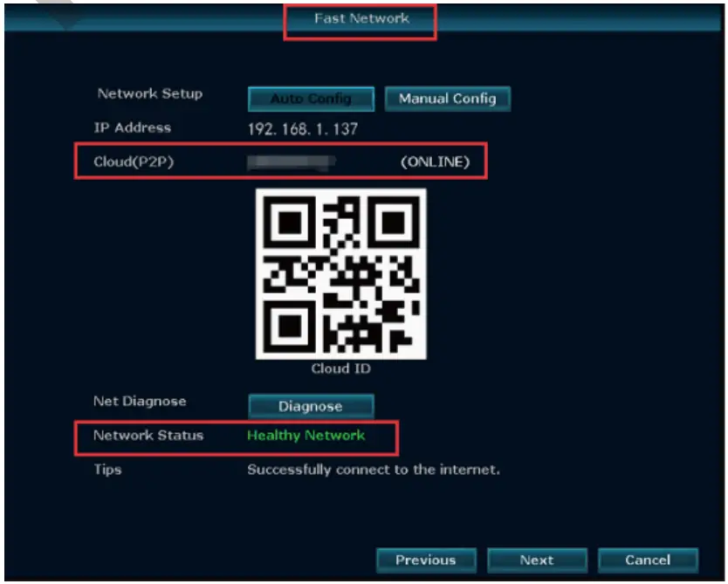The image size is (728, 584).
Task: Click the blurred Cloud(P2P) ID value
Action: point(291,162)
